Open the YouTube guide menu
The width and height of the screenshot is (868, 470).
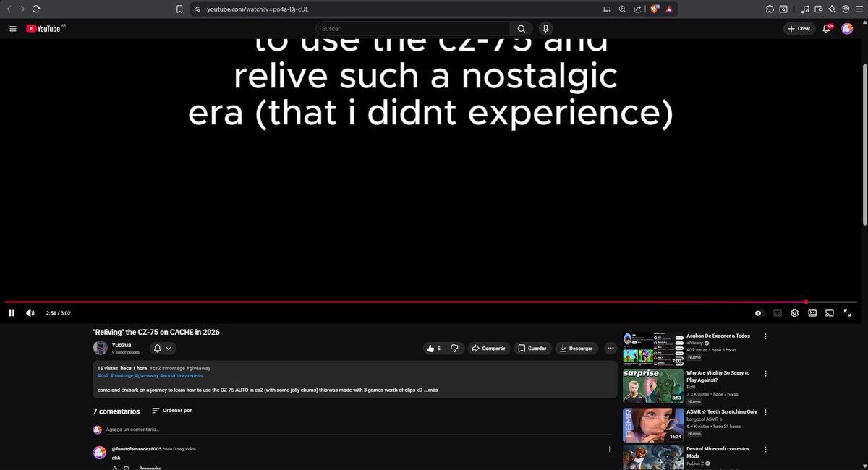(12, 28)
